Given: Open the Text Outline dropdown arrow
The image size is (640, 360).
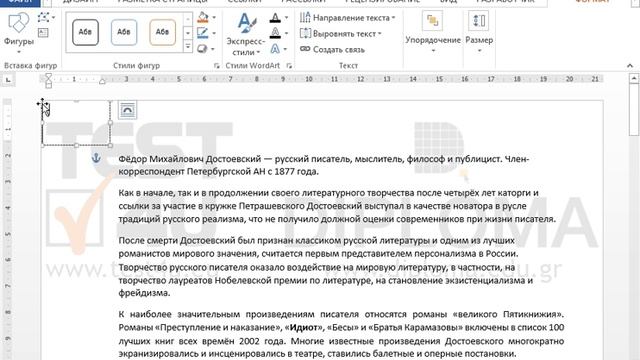Looking at the screenshot, I should (x=286, y=33).
